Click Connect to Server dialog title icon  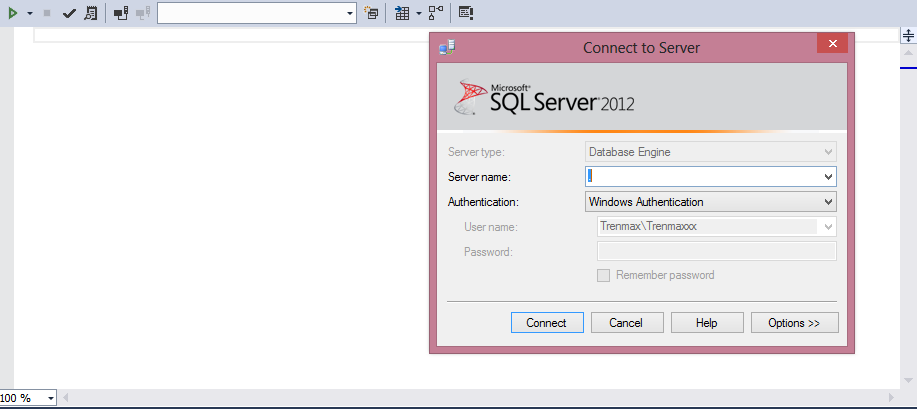coord(447,47)
